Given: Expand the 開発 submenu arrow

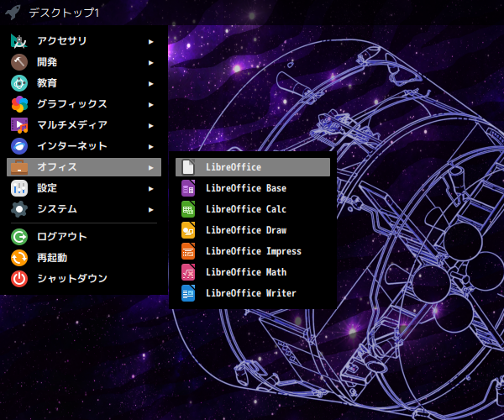Looking at the screenshot, I should (150, 63).
